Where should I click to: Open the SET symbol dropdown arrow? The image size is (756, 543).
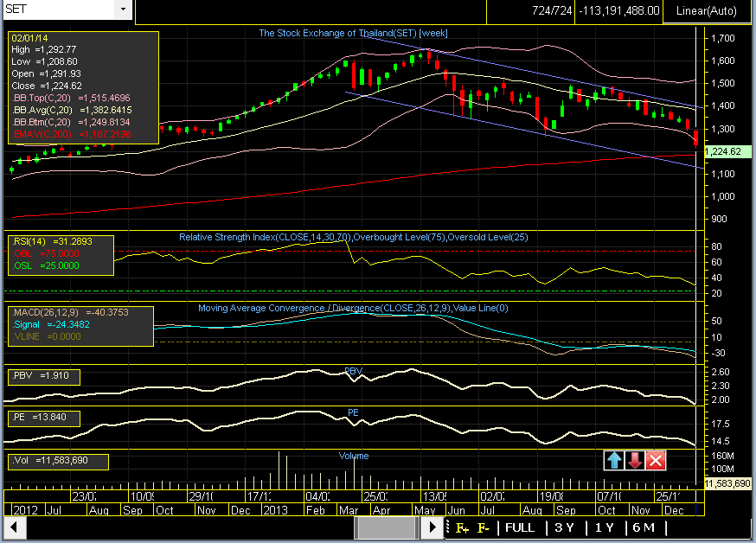point(124,10)
